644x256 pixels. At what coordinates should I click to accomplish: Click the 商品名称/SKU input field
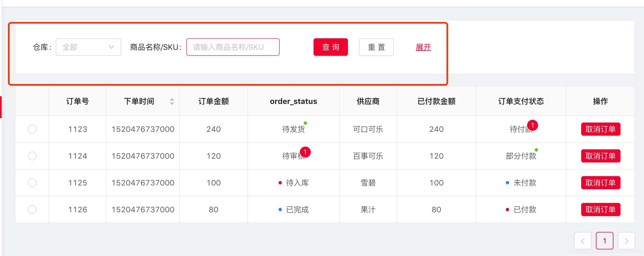(232, 47)
